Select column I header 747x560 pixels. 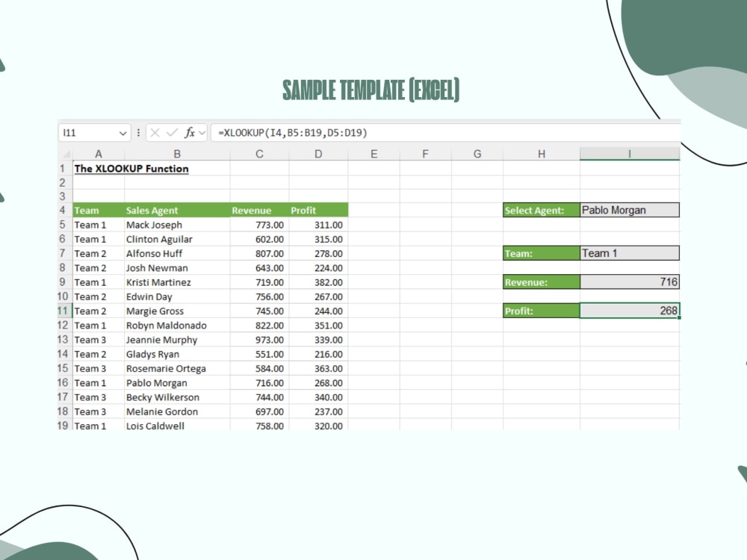click(x=630, y=154)
